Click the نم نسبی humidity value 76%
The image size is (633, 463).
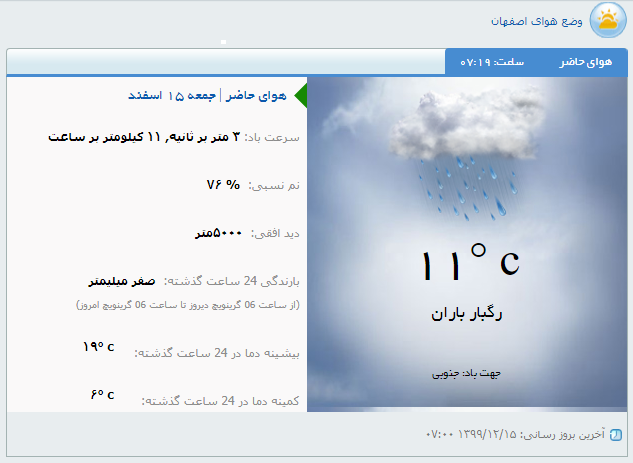click(x=223, y=185)
